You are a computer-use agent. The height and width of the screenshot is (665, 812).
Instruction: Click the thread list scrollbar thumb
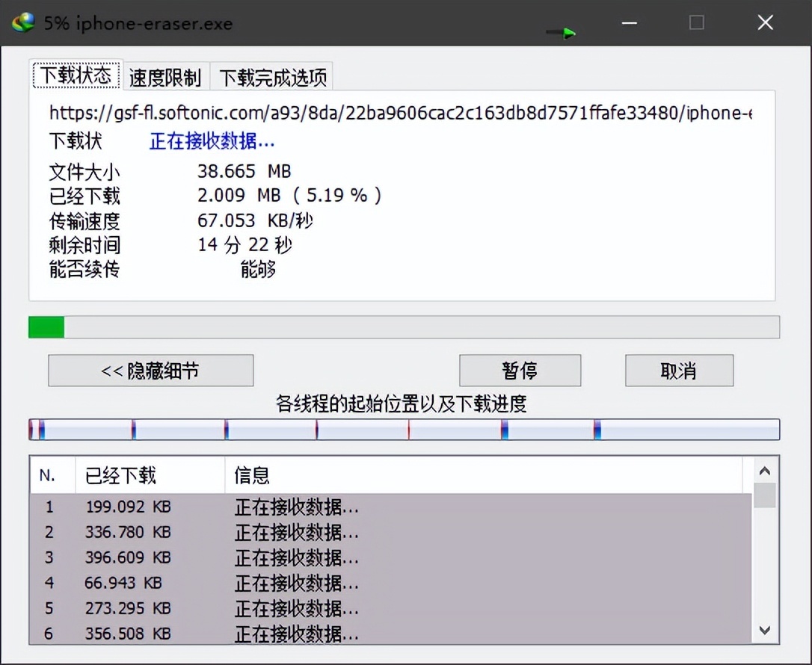[x=765, y=495]
